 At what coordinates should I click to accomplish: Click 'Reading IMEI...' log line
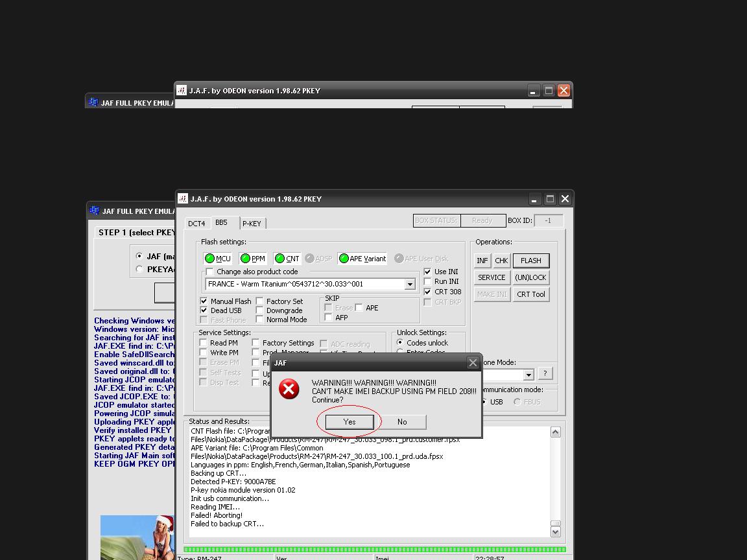(215, 507)
